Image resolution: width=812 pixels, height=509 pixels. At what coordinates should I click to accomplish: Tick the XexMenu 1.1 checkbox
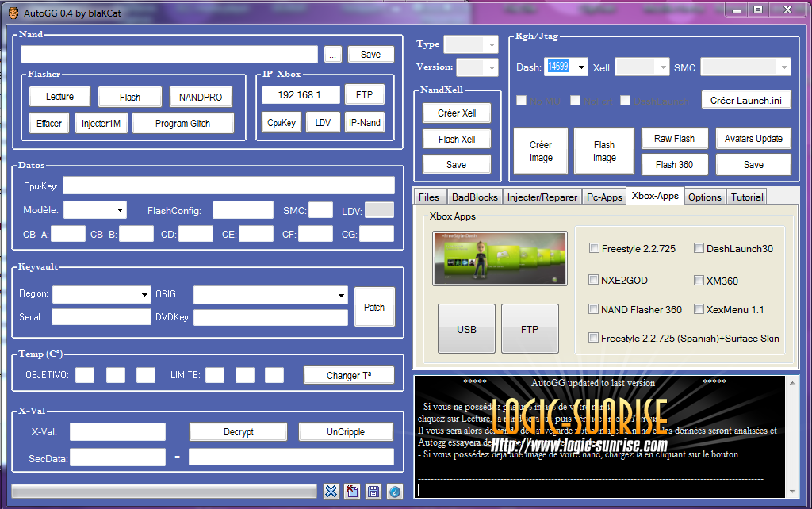pyautogui.click(x=699, y=309)
